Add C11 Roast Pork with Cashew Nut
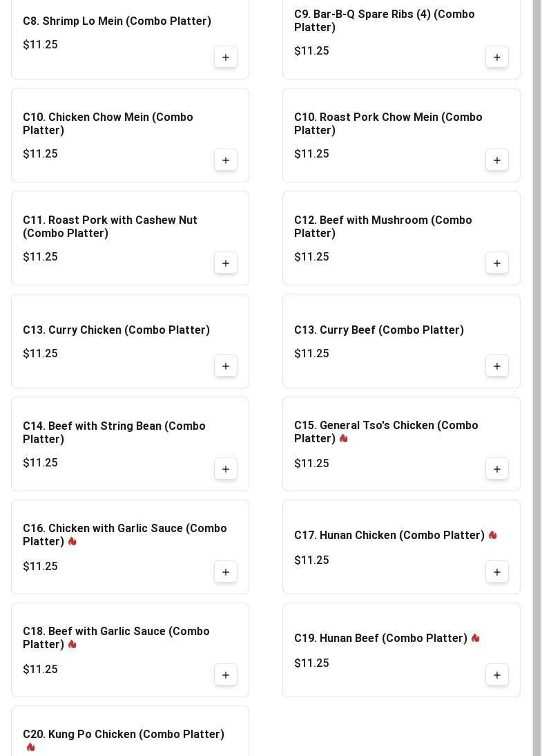The height and width of the screenshot is (756, 542). tap(226, 263)
